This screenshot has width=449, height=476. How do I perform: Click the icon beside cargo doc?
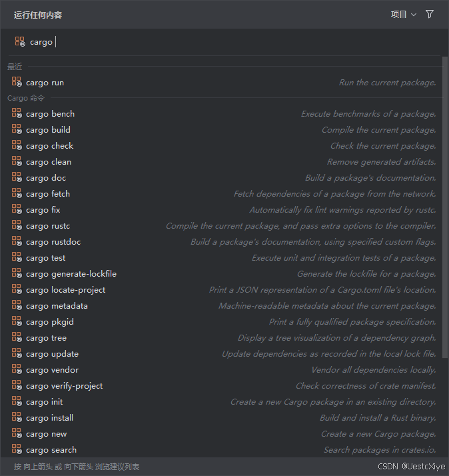click(17, 177)
